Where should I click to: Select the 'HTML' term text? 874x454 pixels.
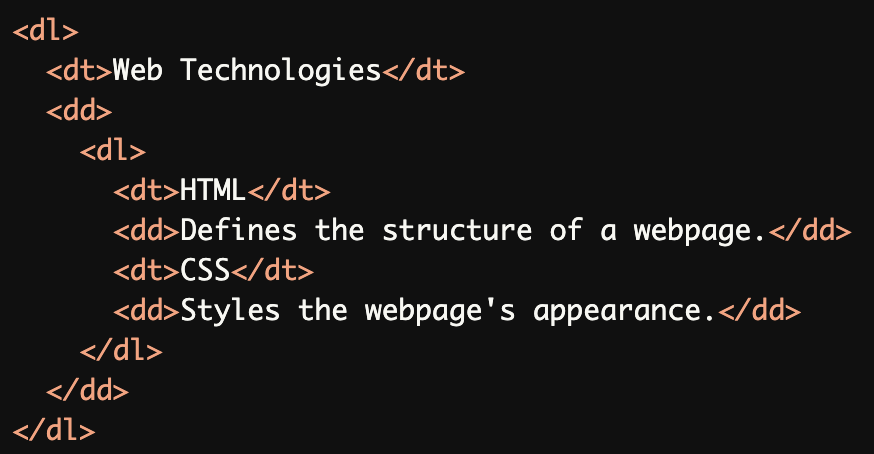213,191
